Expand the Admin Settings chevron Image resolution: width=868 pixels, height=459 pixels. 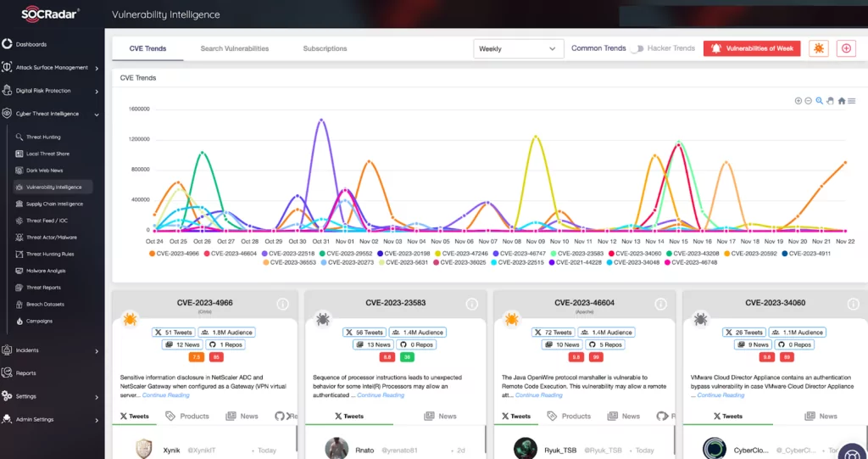coord(97,420)
